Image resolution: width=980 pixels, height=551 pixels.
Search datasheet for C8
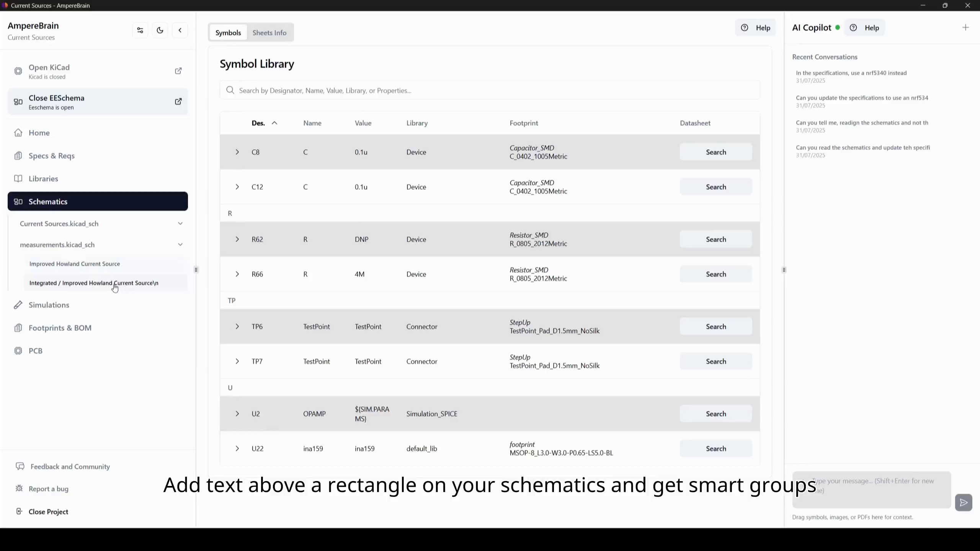(716, 152)
